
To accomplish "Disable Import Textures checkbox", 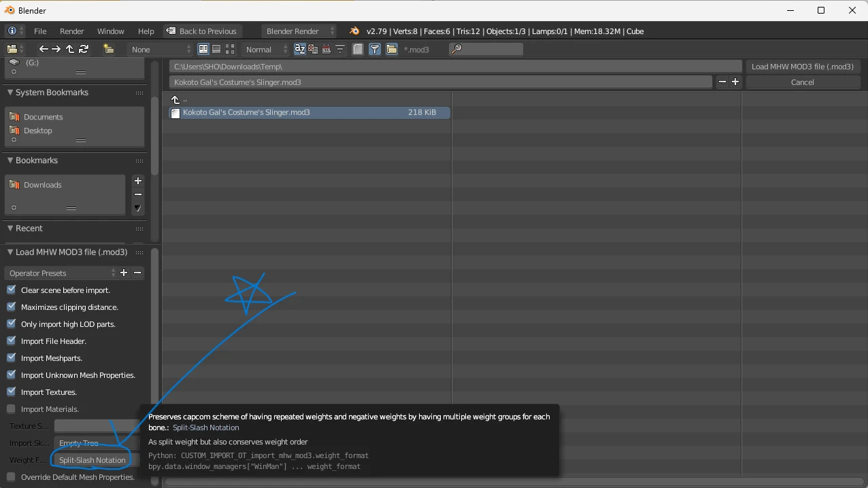I will click(11, 391).
